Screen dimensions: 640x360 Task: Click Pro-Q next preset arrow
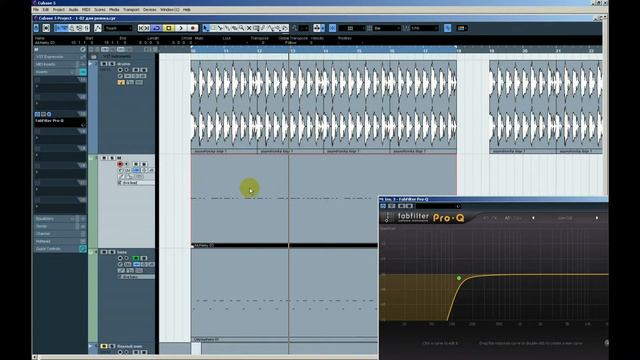(597, 218)
